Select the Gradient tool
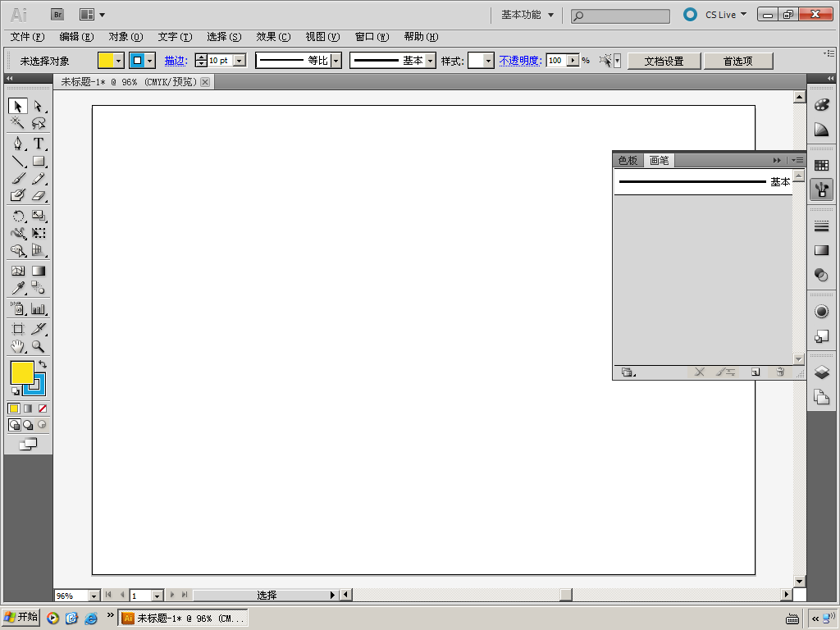The height and width of the screenshot is (630, 840). click(x=38, y=271)
